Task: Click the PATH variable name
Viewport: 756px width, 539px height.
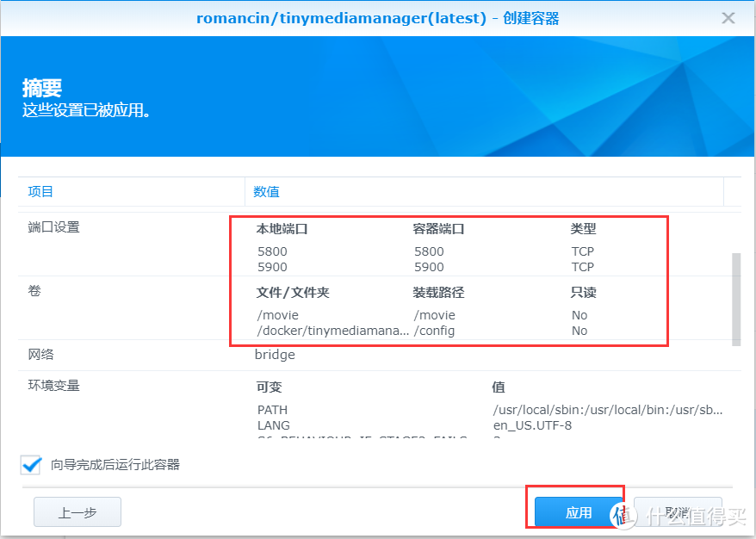Action: [272, 410]
